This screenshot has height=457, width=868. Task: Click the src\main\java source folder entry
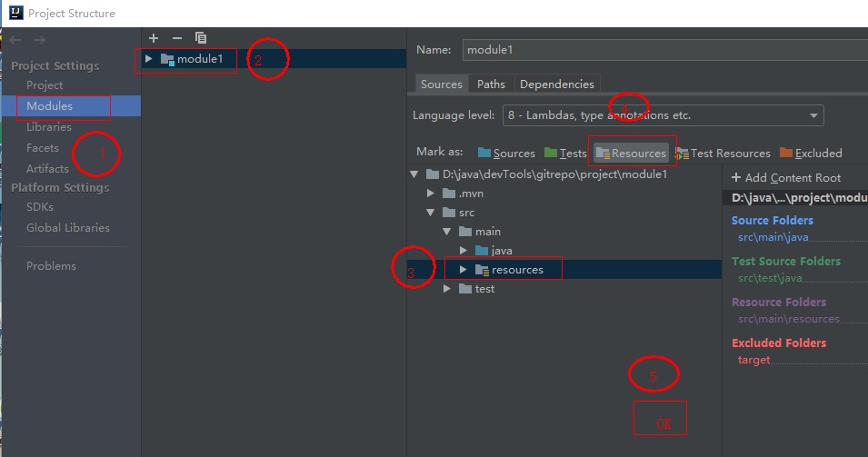[x=773, y=237]
